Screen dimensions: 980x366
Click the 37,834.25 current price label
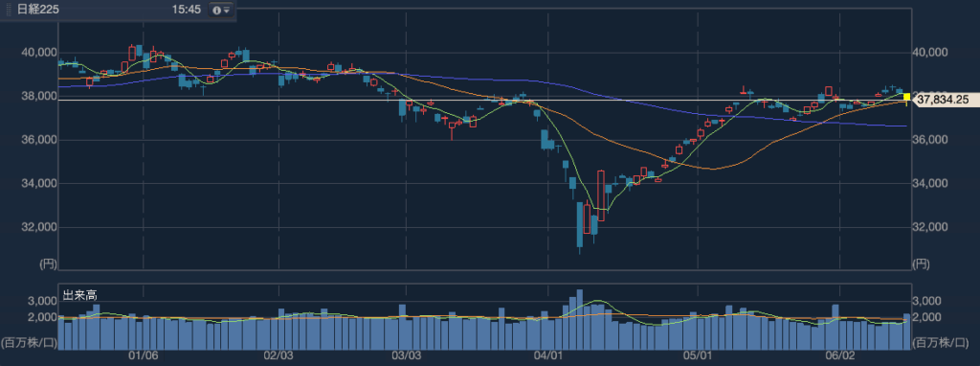(x=945, y=100)
